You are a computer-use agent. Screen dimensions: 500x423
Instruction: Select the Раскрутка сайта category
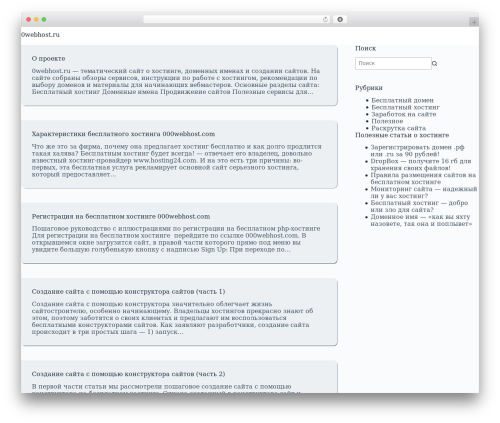point(398,128)
